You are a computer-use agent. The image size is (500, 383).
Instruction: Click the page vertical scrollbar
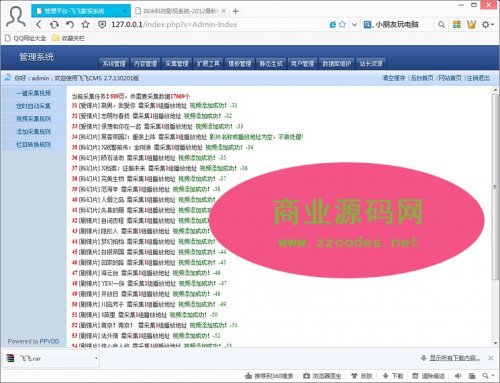click(495, 187)
